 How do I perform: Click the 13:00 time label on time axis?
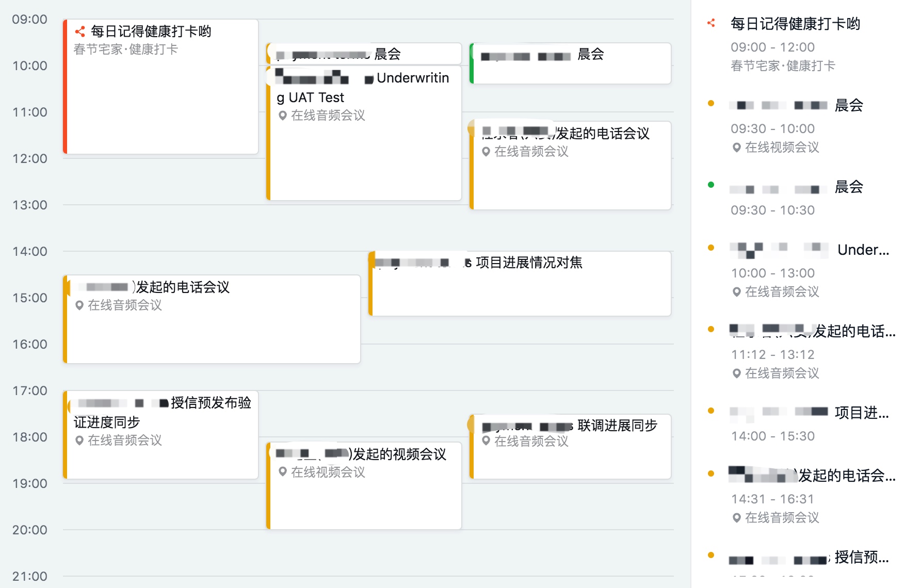[x=30, y=205]
